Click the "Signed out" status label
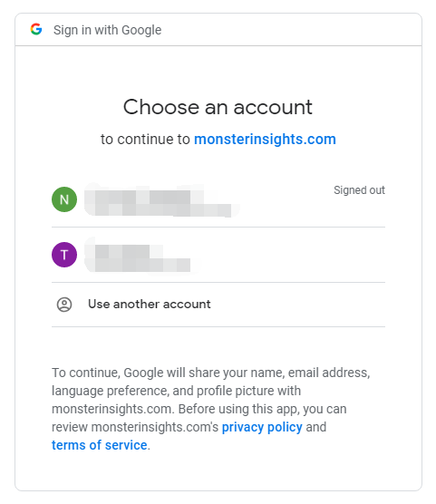Image resolution: width=436 pixels, height=504 pixels. pyautogui.click(x=359, y=190)
